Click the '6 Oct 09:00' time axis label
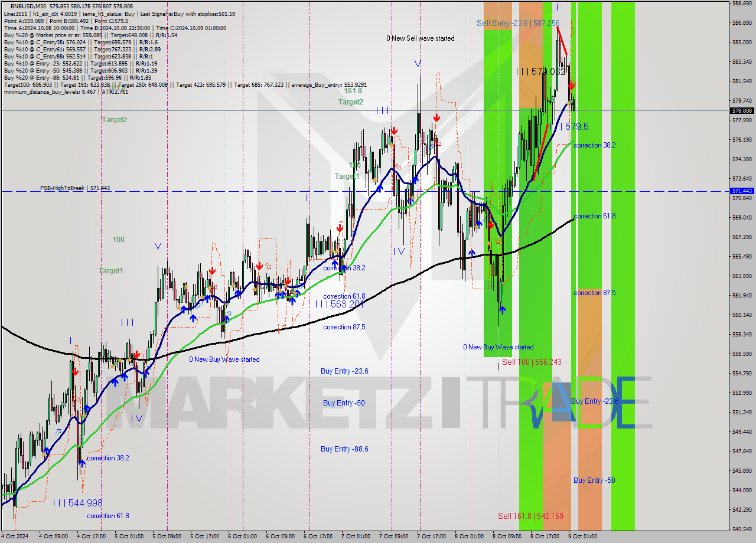This screenshot has width=756, height=543. click(280, 537)
